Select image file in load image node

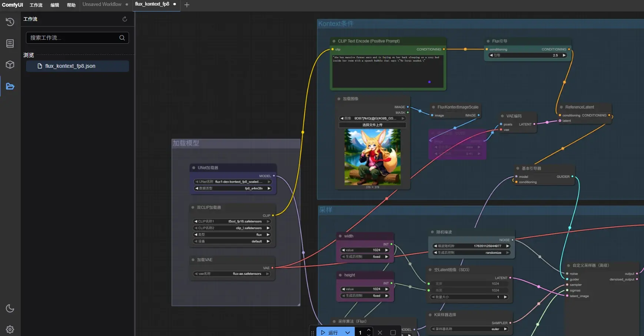pos(372,119)
